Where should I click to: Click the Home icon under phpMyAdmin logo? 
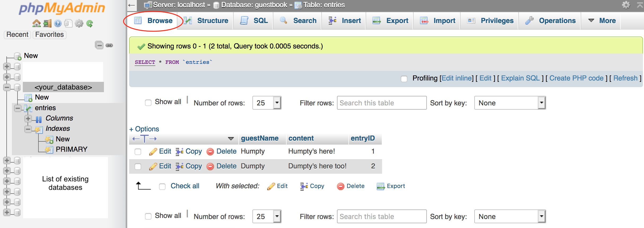pos(37,24)
